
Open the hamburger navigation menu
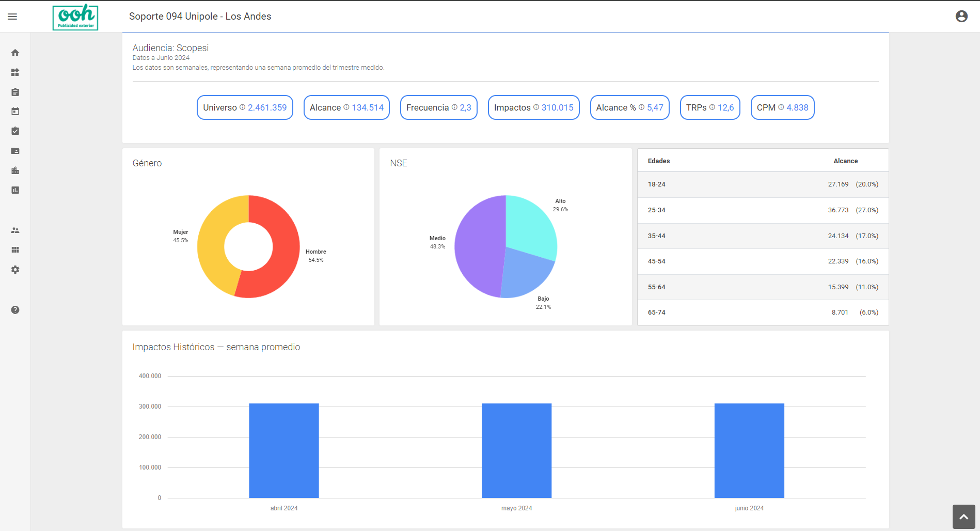(x=12, y=17)
